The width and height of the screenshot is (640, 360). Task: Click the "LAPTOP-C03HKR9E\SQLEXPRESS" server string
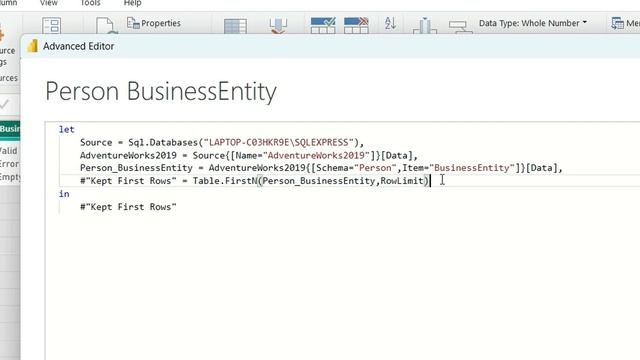click(279, 142)
